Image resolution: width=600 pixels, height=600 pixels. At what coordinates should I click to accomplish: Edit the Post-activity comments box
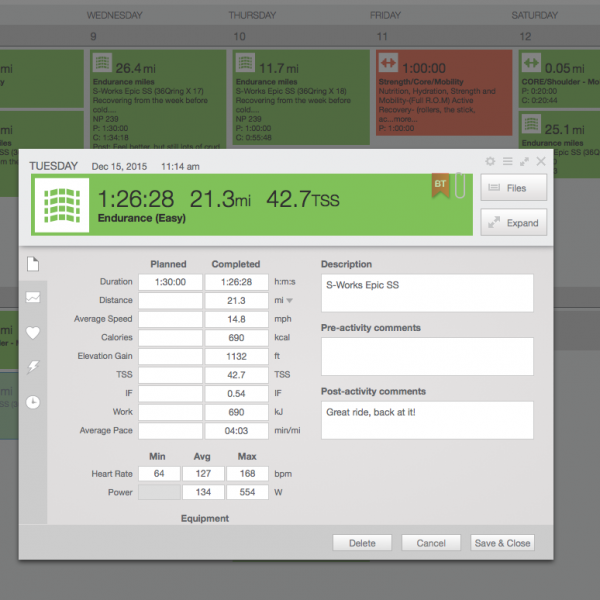(x=427, y=420)
